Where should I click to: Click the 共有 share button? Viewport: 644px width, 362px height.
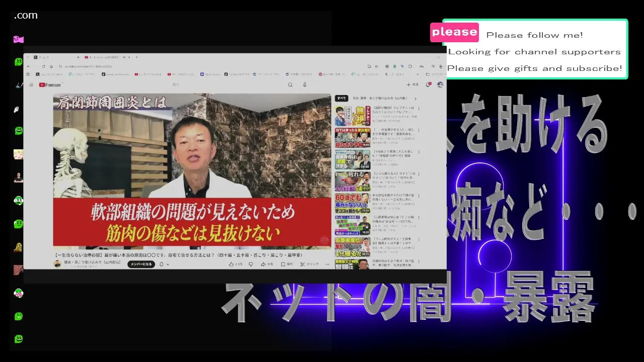[x=267, y=264]
